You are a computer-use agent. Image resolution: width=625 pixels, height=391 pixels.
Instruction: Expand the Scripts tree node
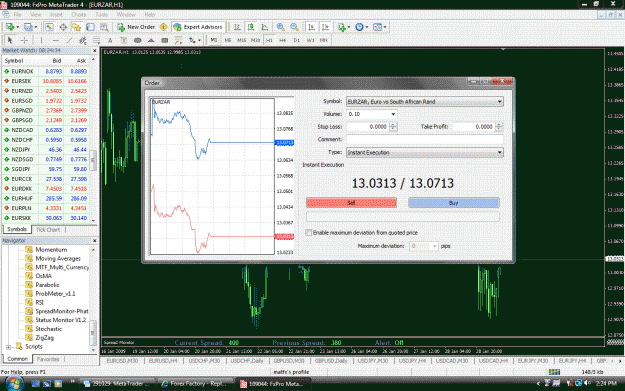coord(8,347)
